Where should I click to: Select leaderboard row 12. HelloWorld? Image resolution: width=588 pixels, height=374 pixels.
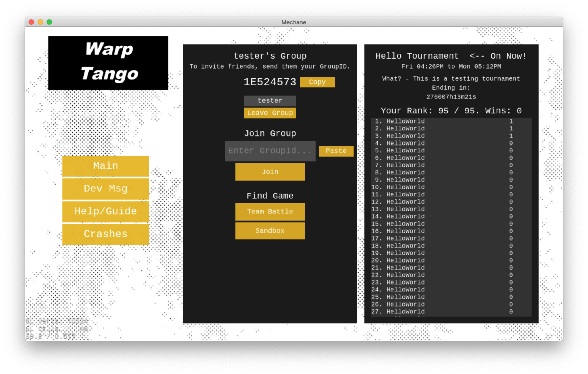pos(451,202)
